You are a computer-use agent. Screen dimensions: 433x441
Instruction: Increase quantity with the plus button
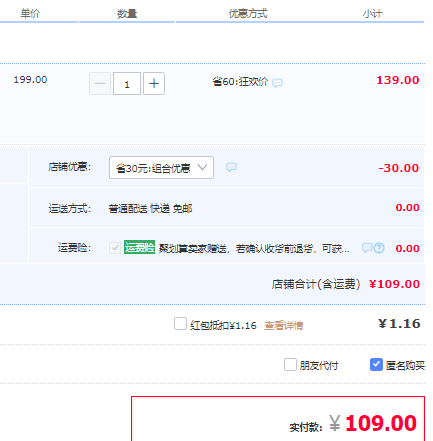tap(154, 84)
